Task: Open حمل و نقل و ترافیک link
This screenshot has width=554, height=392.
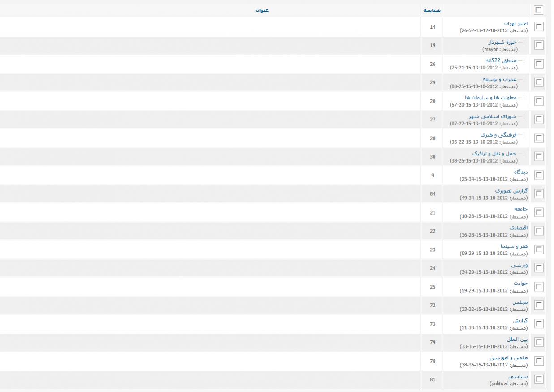Action: 495,154
